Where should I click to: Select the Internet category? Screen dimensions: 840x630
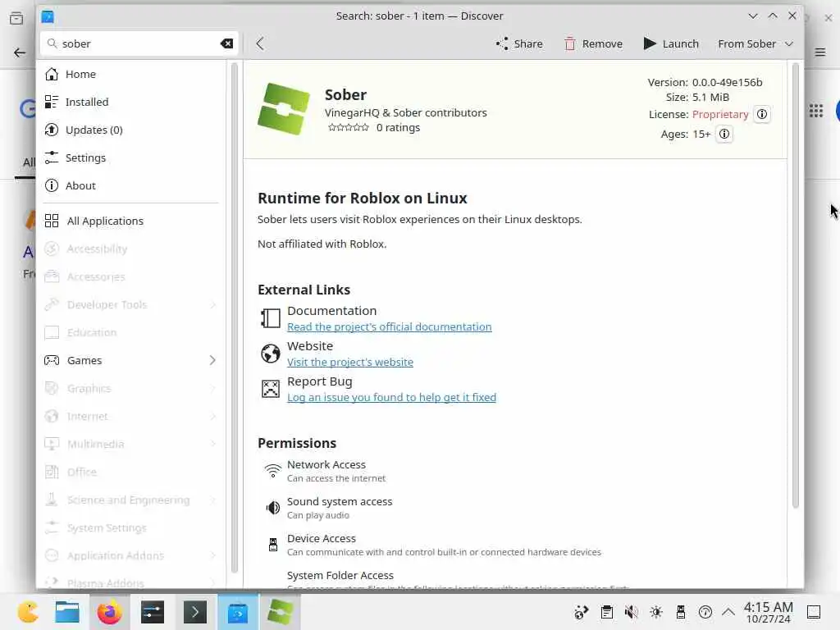pyautogui.click(x=130, y=416)
